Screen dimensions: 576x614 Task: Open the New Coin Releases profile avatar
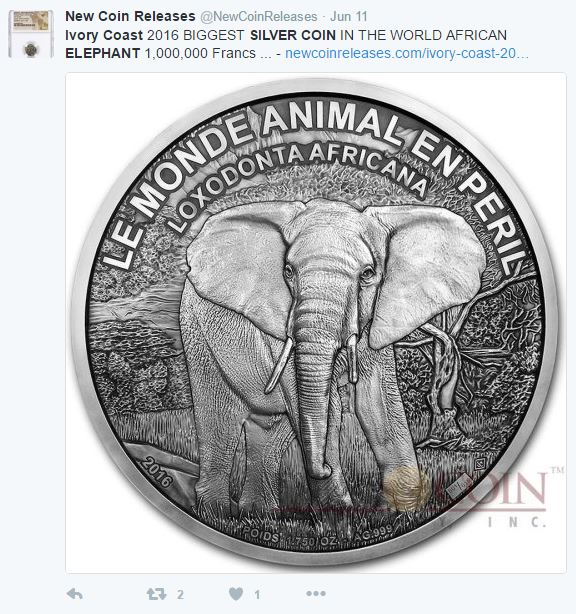(31, 34)
